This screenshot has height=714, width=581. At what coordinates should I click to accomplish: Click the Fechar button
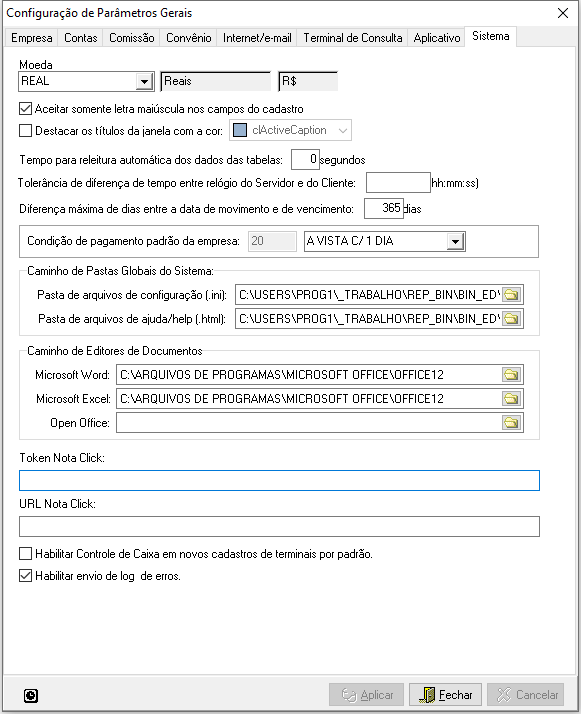point(445,695)
